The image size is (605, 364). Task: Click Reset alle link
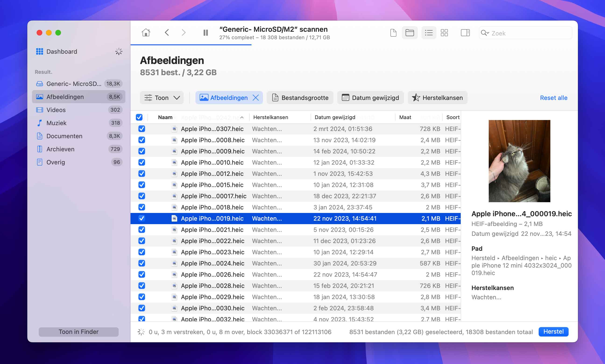(x=553, y=98)
